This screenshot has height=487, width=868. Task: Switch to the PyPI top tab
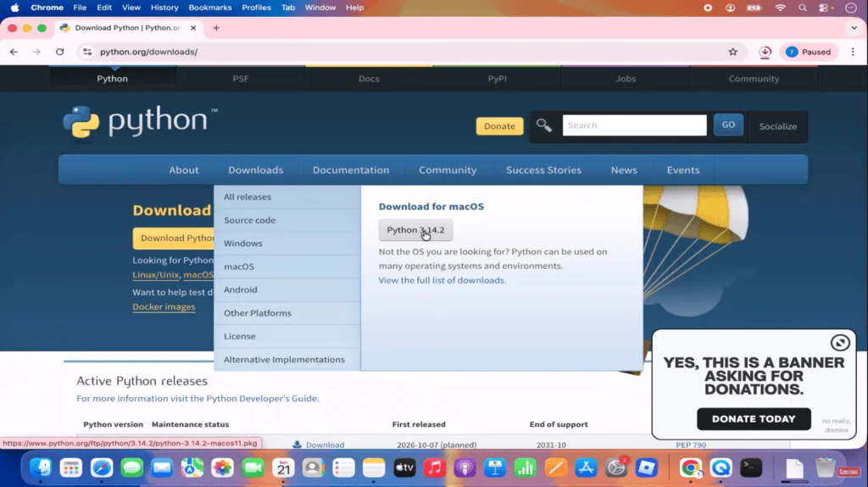[x=497, y=79]
